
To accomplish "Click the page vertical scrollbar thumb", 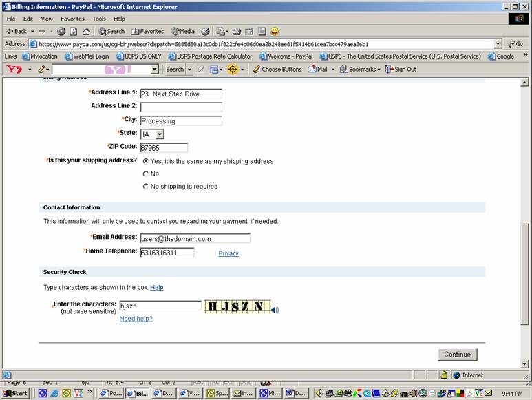I will point(524,274).
